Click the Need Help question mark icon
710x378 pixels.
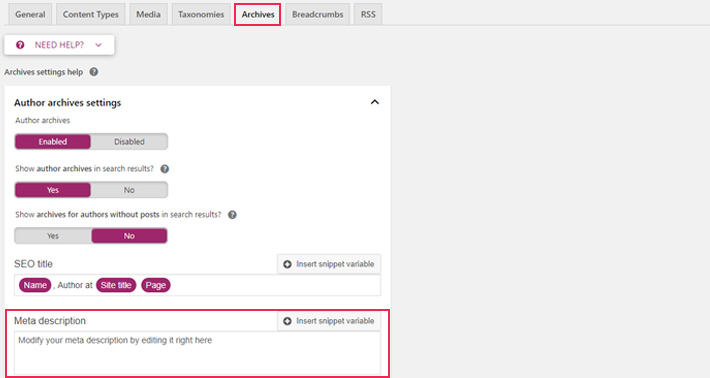[x=20, y=45]
